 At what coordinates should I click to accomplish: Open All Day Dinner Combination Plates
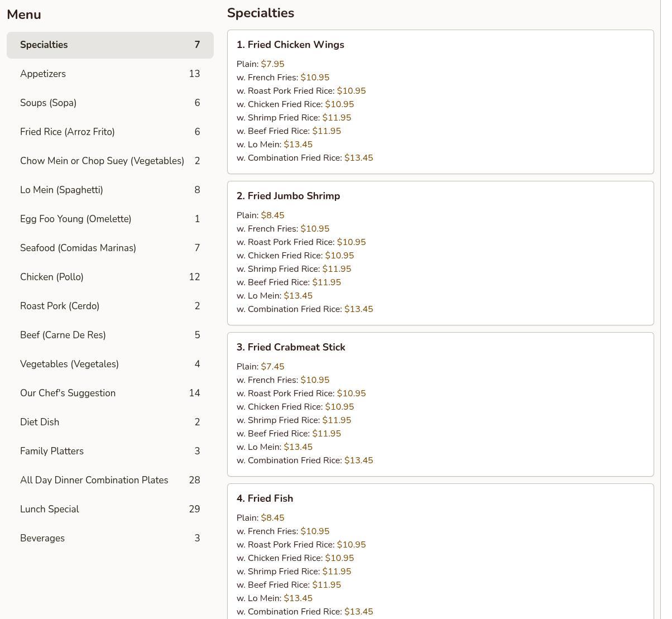[110, 481]
